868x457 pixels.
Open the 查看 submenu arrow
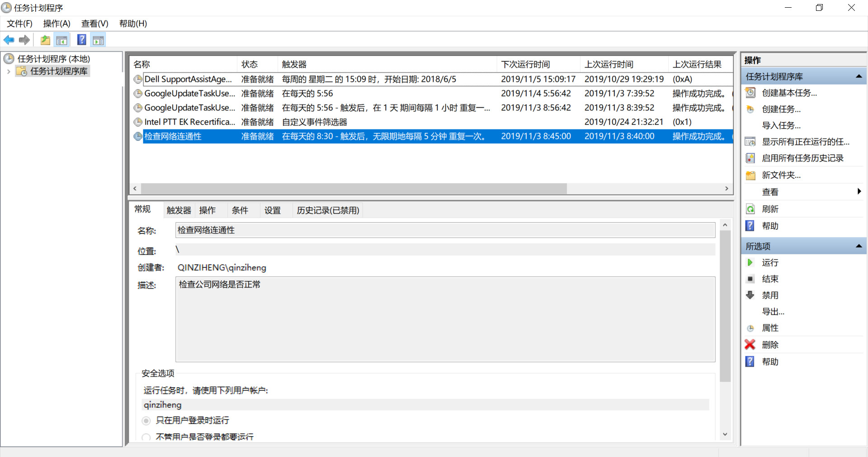[x=859, y=191]
